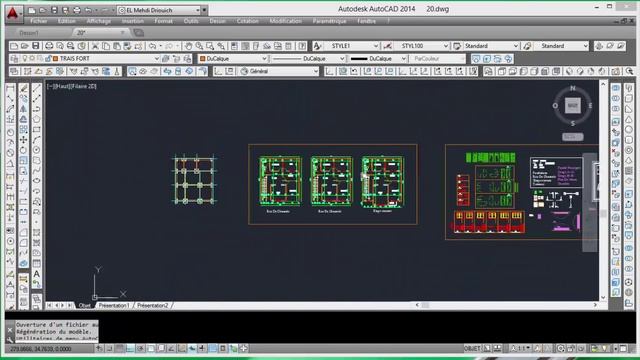Click the vertical scrollbar down arrow
The height and width of the screenshot is (360, 640).
pos(603,298)
